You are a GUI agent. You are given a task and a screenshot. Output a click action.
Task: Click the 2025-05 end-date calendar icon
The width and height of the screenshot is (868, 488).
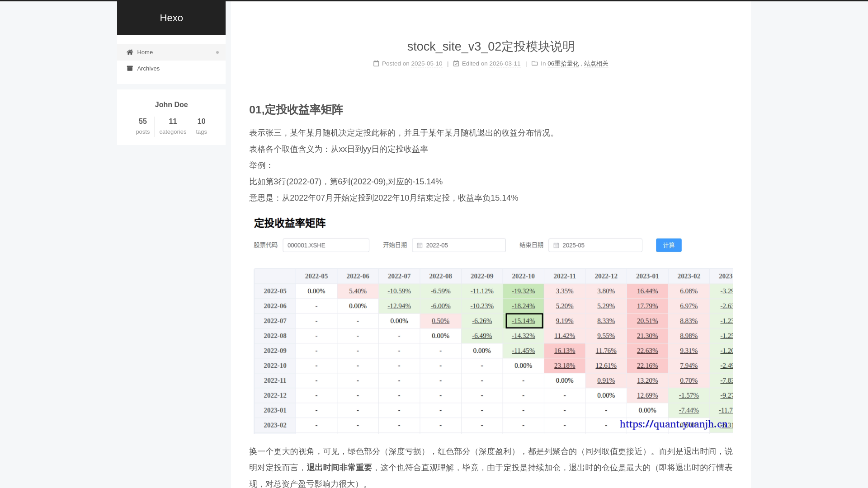(556, 245)
